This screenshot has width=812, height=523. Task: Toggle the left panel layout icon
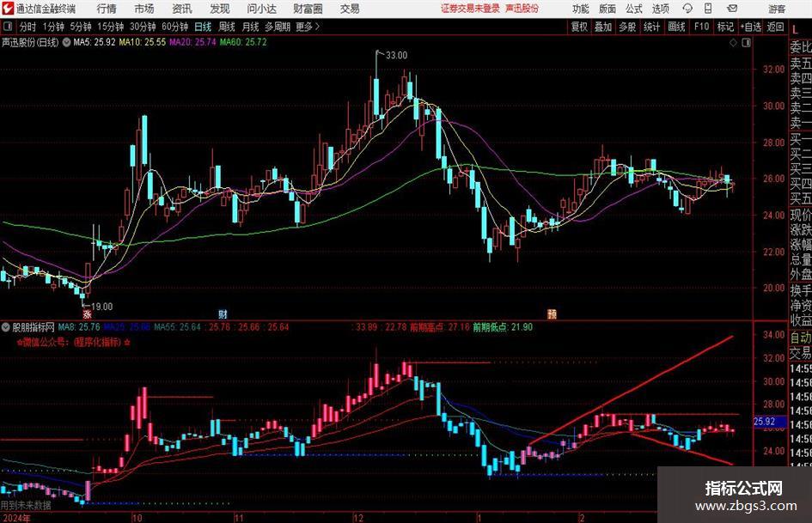(x=8, y=27)
